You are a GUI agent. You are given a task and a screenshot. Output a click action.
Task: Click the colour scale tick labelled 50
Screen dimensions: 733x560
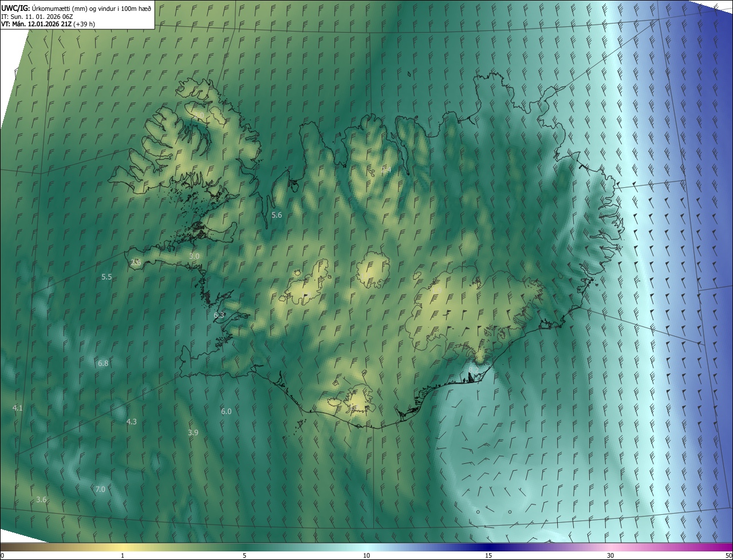pyautogui.click(x=728, y=555)
